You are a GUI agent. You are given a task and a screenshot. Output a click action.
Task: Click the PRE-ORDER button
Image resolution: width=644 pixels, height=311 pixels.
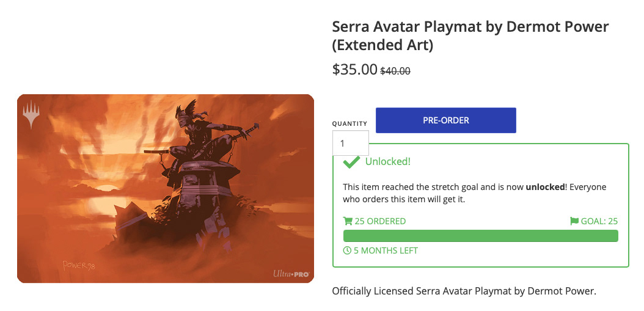(x=445, y=120)
